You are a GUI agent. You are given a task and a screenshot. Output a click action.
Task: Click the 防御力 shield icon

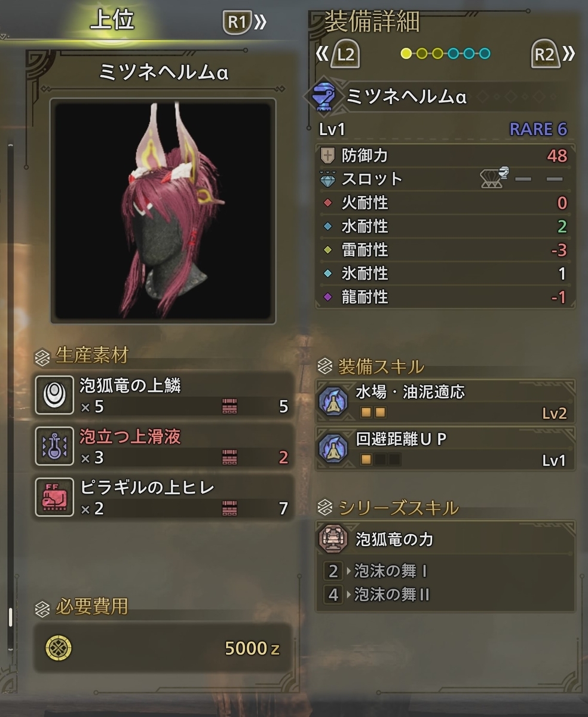(328, 156)
